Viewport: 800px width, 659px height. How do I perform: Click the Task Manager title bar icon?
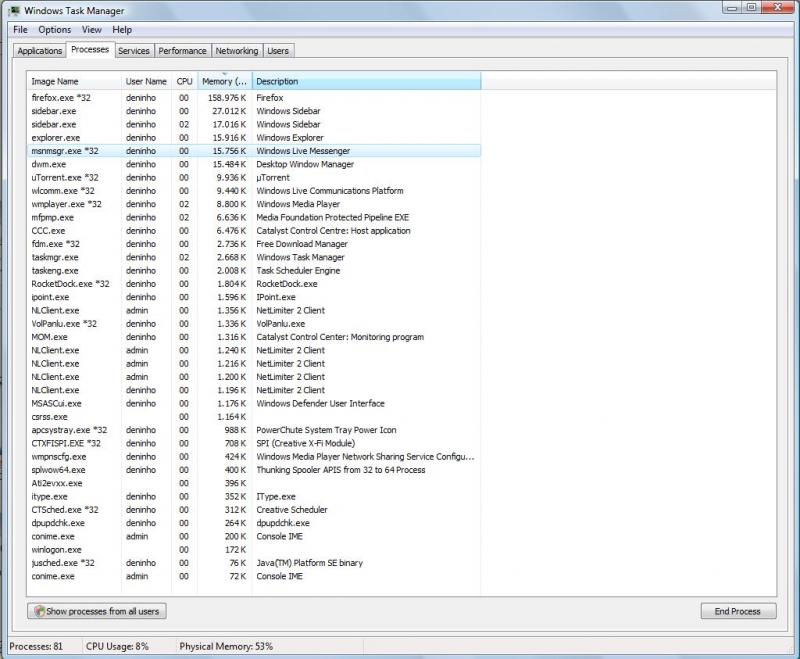(x=14, y=10)
